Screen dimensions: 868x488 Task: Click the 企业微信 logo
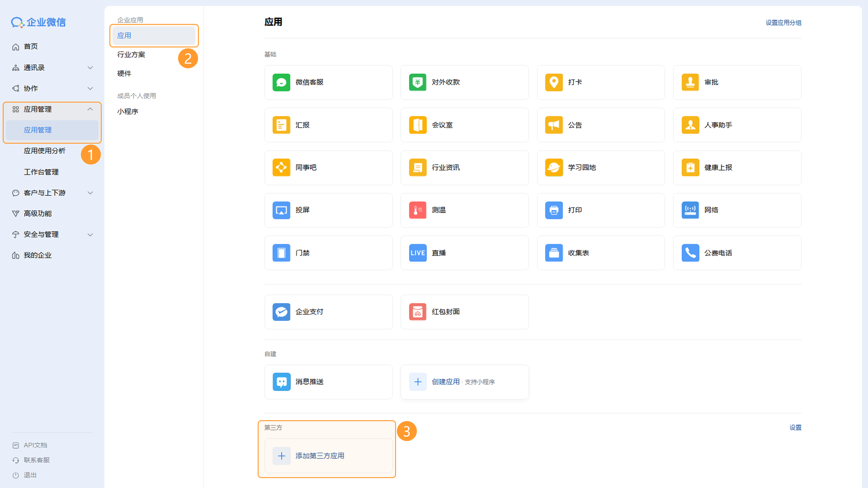tap(38, 22)
